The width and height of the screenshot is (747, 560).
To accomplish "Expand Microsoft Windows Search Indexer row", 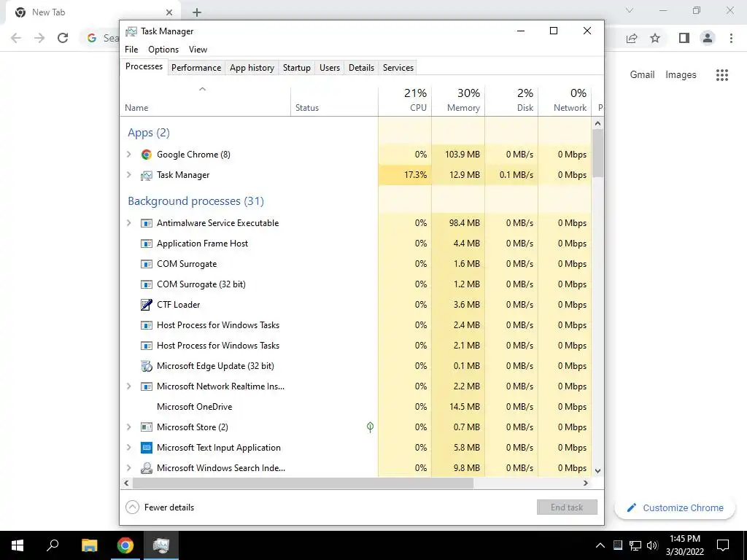I will [128, 468].
